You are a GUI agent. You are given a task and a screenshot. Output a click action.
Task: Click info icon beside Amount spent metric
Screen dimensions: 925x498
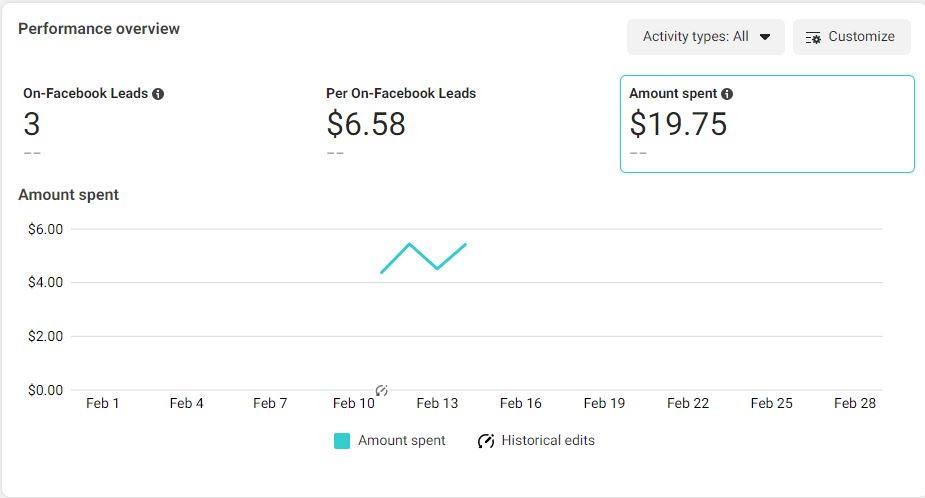point(727,94)
